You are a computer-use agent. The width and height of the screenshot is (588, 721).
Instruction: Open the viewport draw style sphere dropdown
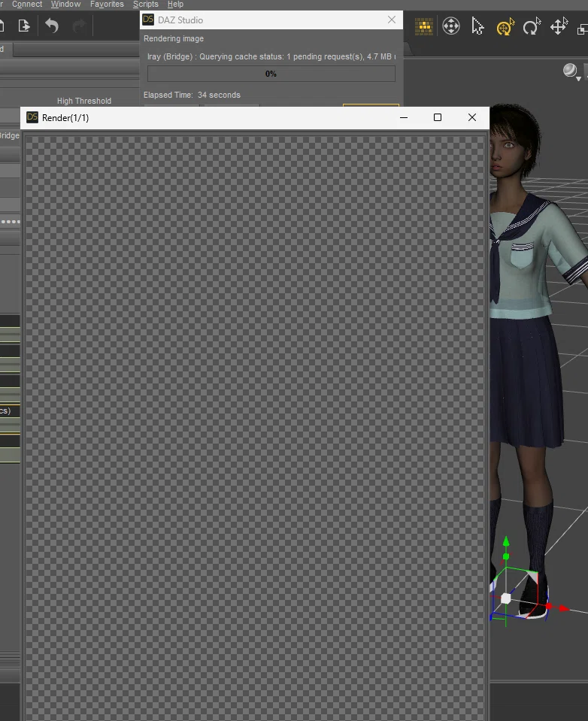click(571, 71)
